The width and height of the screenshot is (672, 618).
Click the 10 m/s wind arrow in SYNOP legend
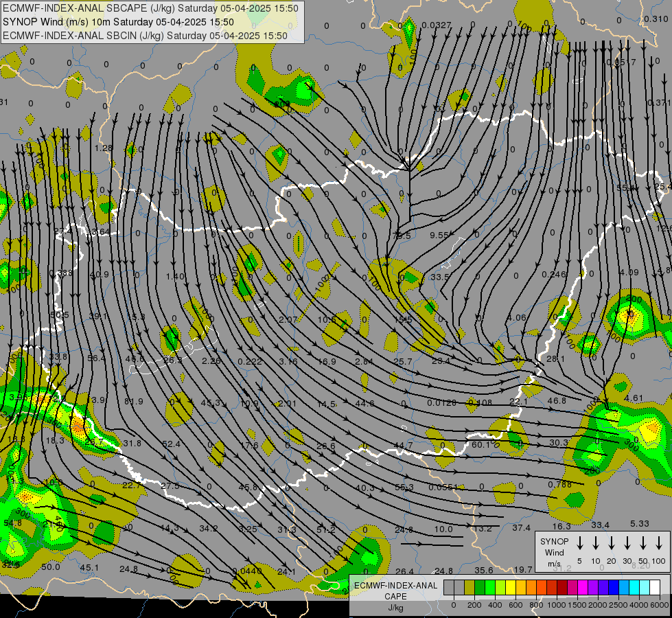(x=595, y=543)
